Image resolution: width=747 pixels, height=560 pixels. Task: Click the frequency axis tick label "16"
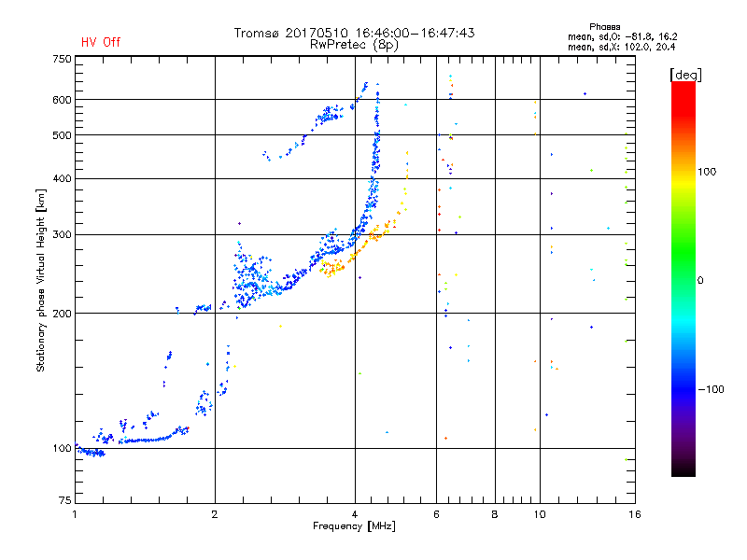click(635, 514)
